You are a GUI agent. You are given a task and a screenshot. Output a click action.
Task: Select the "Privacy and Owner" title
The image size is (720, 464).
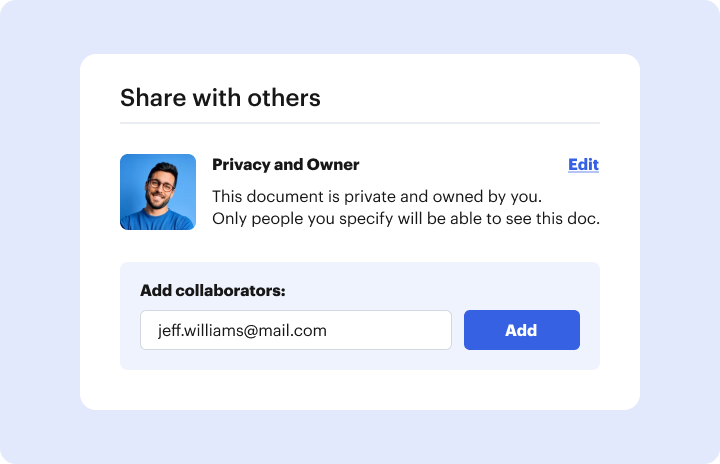coord(285,165)
